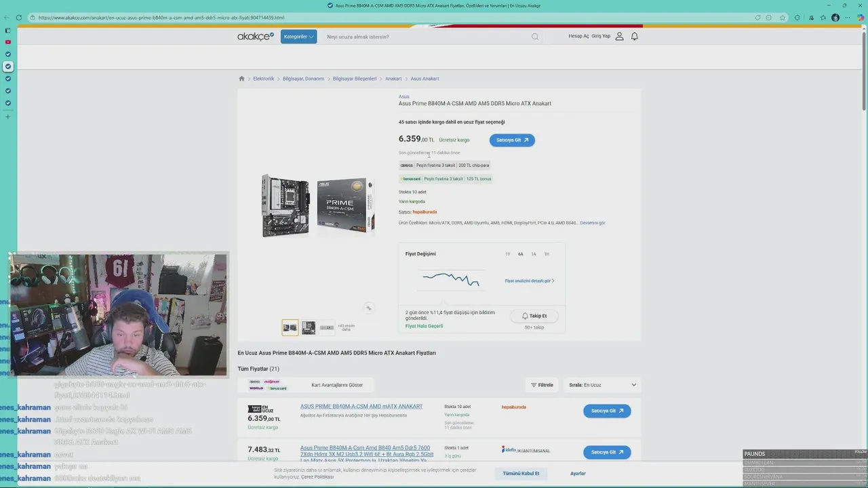868x488 pixels.
Task: Open the Sırala: En Ucuz dropdown
Action: coord(603,385)
